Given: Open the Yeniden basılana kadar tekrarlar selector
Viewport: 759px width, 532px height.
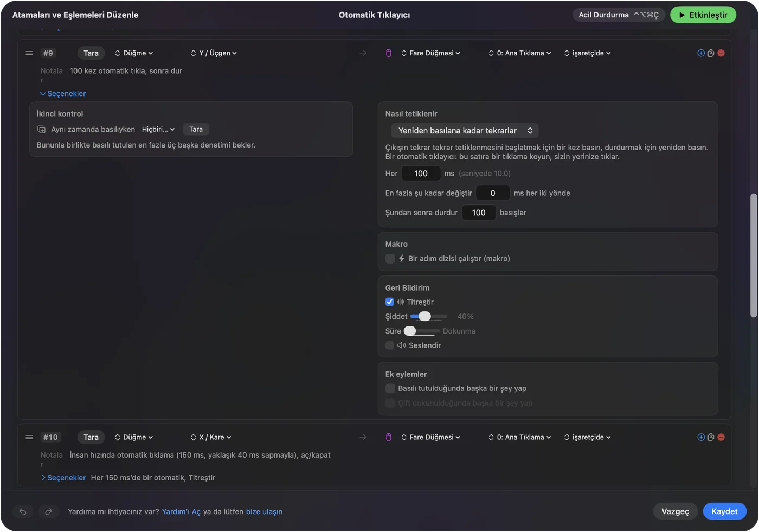Looking at the screenshot, I should (x=465, y=131).
